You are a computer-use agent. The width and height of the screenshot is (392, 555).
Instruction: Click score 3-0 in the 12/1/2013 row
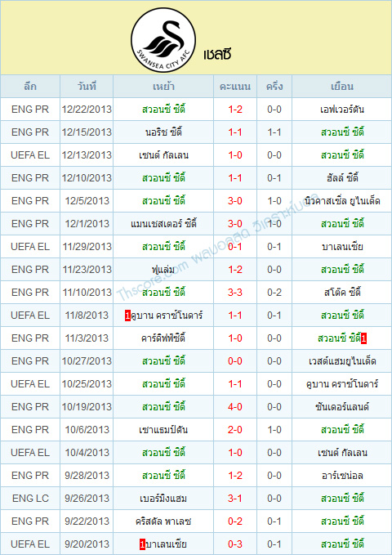pyautogui.click(x=235, y=224)
